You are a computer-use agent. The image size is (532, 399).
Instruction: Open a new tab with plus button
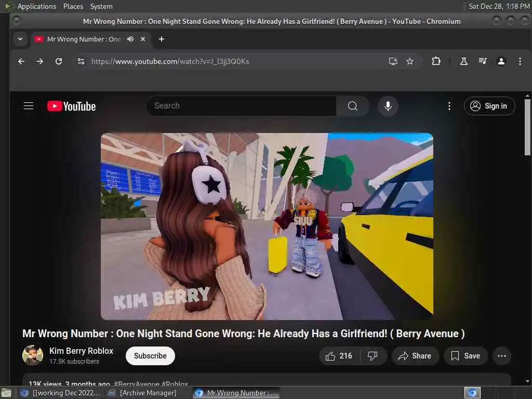click(x=162, y=39)
